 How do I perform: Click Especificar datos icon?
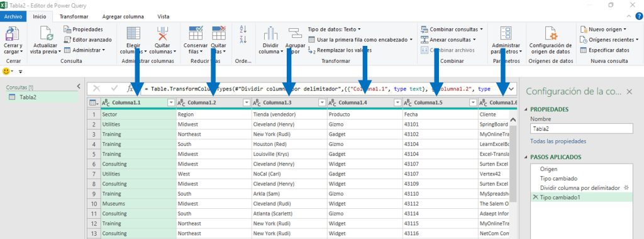[x=583, y=50]
